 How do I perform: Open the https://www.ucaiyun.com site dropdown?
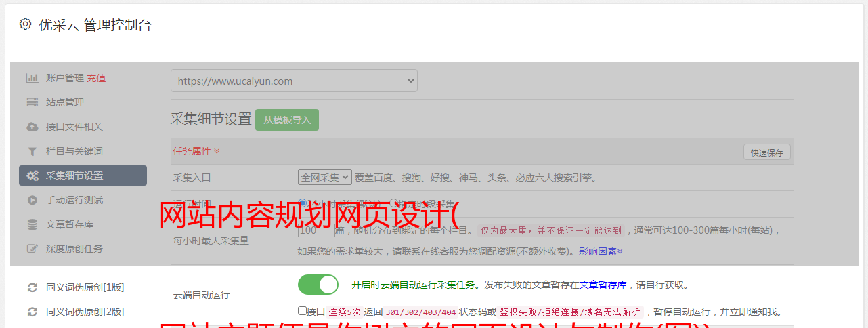click(294, 81)
